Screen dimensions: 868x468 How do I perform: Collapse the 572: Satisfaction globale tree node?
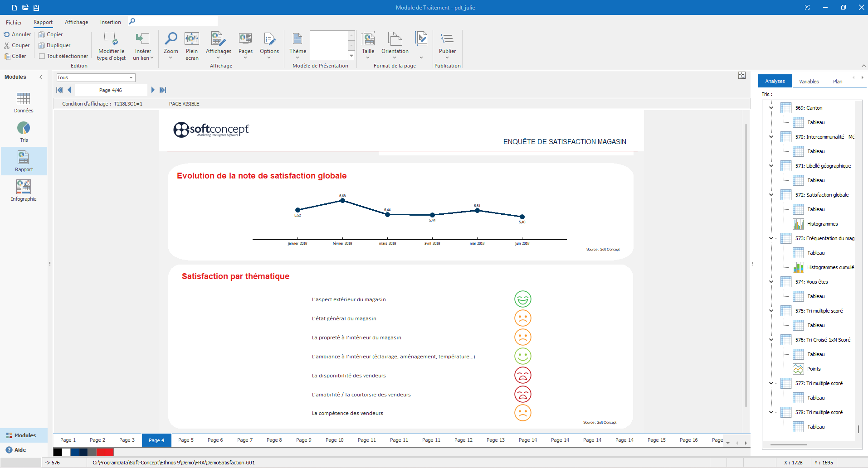click(x=770, y=194)
